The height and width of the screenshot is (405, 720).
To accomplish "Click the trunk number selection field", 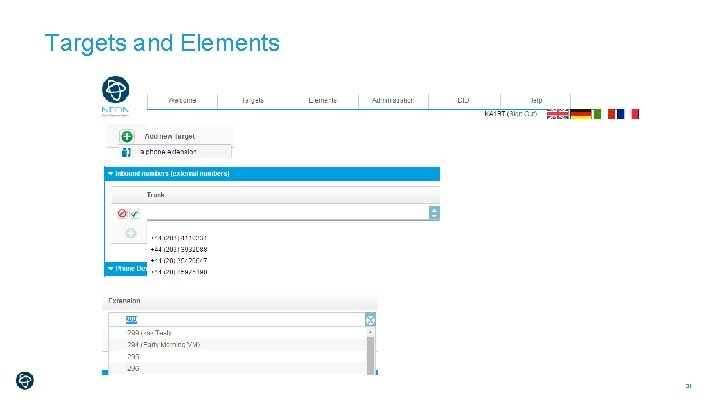I will point(287,213).
